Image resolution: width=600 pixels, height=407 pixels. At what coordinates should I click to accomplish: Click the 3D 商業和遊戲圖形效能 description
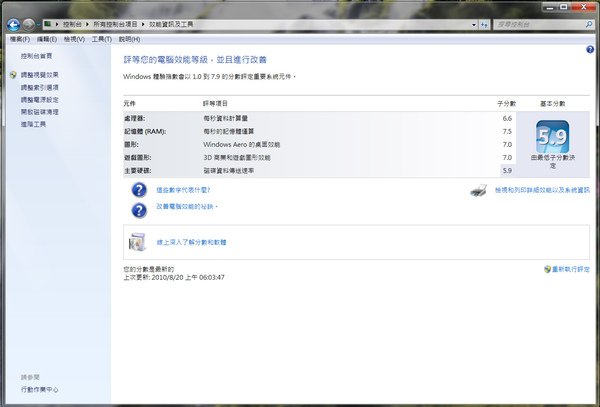[x=237, y=158]
